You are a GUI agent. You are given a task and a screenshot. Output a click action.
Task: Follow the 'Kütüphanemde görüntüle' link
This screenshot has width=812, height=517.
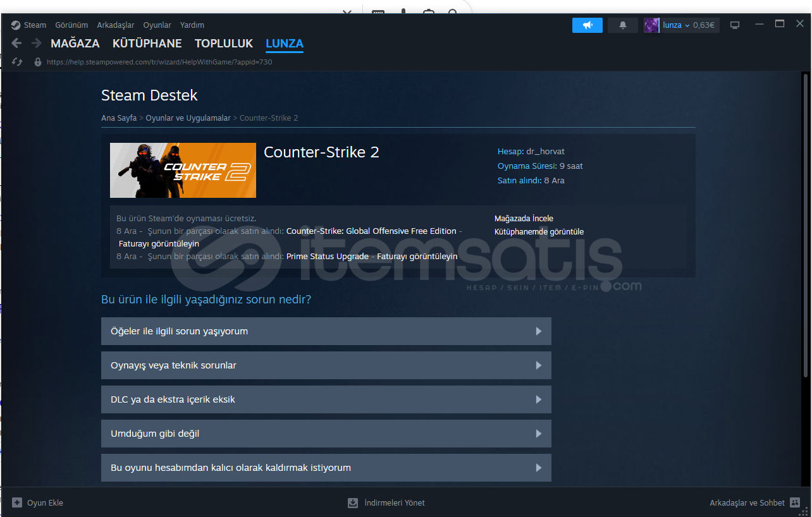point(539,232)
